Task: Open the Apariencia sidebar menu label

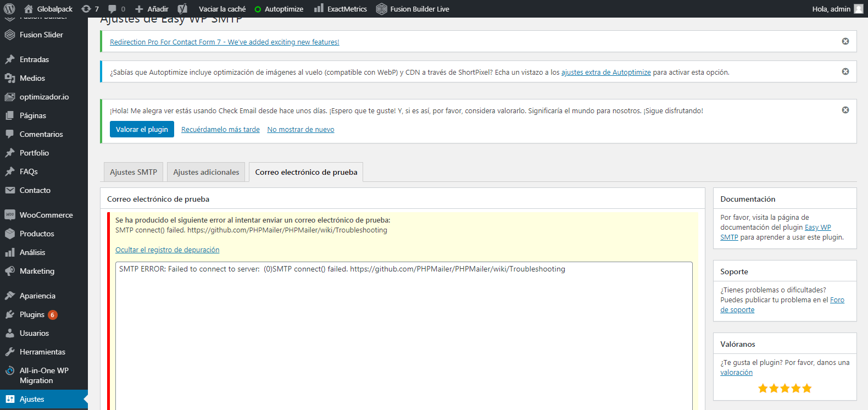Action: [x=37, y=296]
